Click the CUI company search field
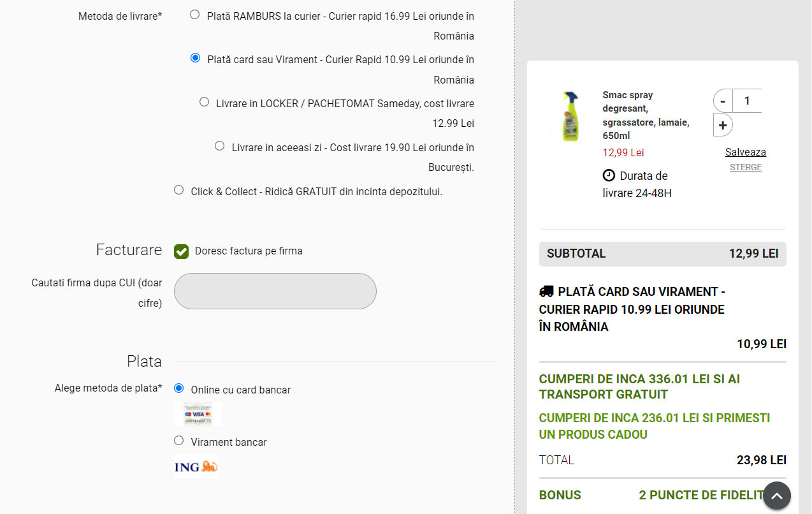This screenshot has width=812, height=514. [275, 291]
